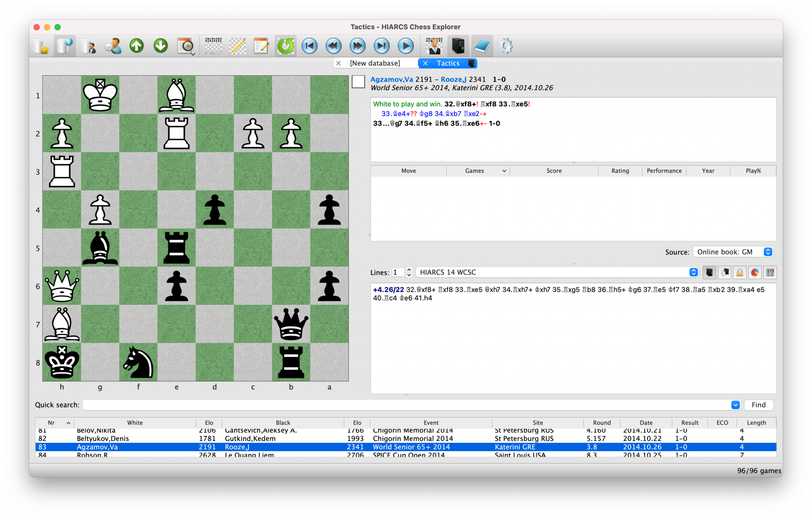
Task: Click the Find button
Action: [x=758, y=405]
